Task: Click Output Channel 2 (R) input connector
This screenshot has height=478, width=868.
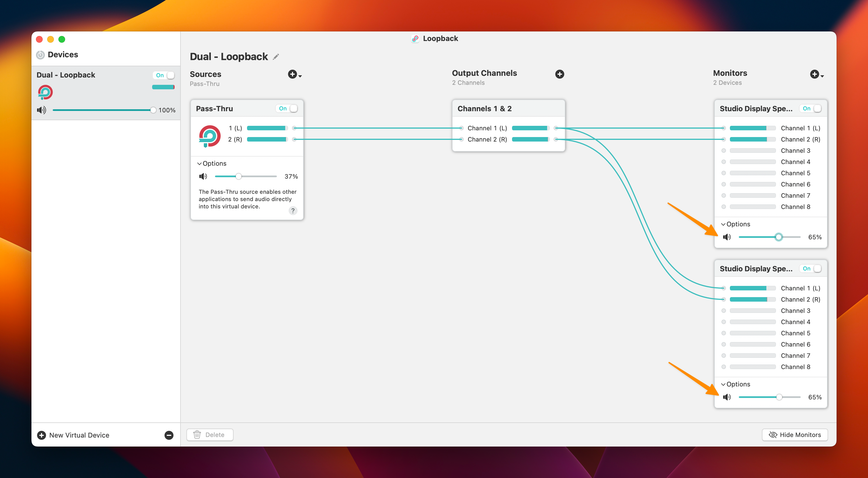Action: (461, 139)
